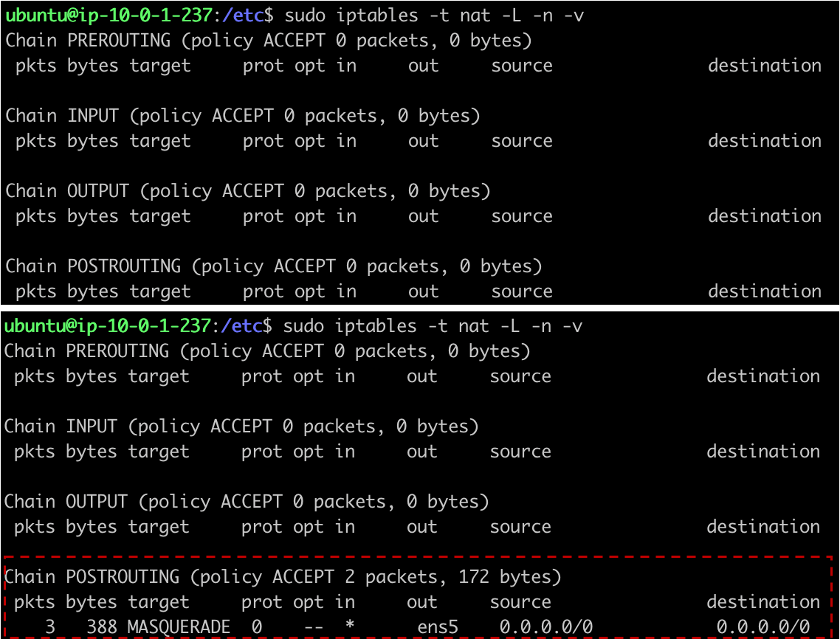Click the 'target' column header directly above MASQUERADE
The width and height of the screenshot is (840, 639).
click(159, 602)
